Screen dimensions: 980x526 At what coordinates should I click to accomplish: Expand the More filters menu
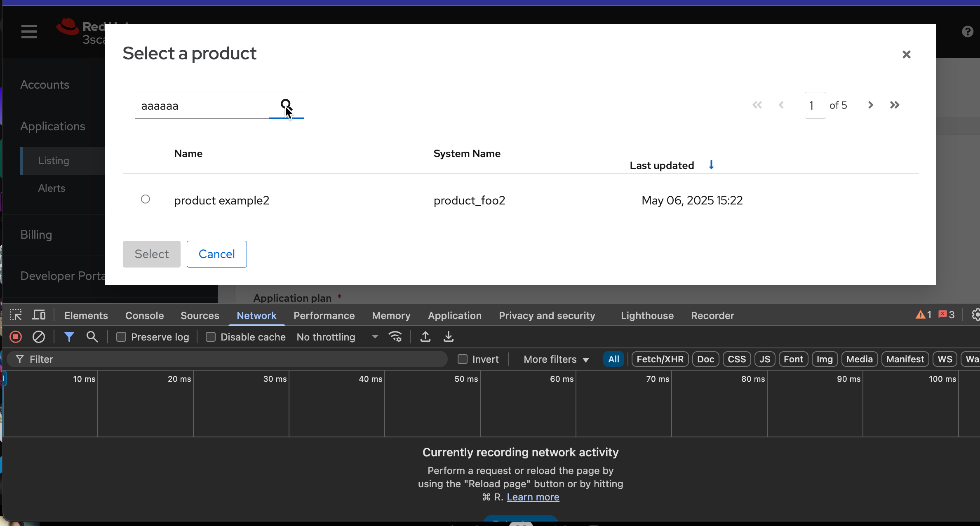(x=556, y=359)
